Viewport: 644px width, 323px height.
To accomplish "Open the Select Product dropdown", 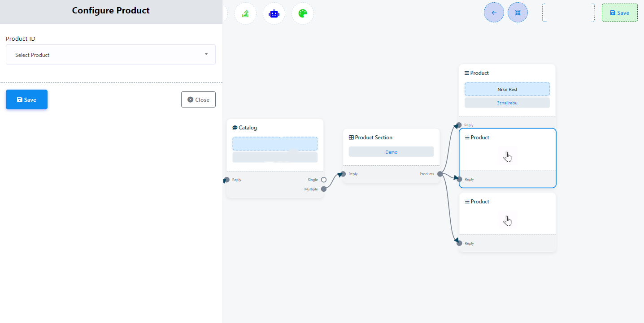I will [x=110, y=55].
